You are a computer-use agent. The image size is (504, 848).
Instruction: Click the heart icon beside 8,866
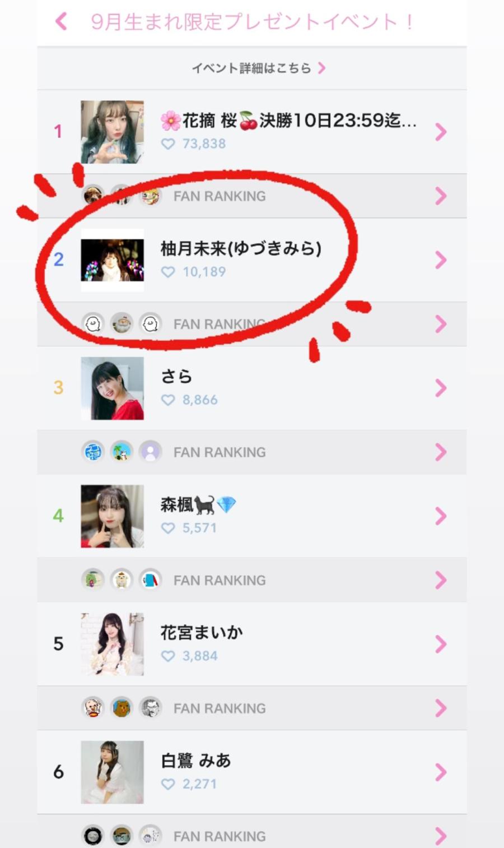tap(168, 400)
